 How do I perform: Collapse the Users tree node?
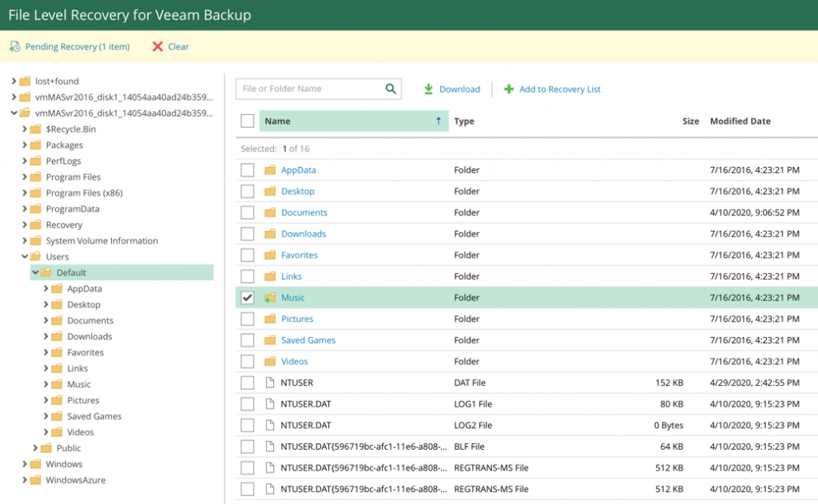click(25, 256)
